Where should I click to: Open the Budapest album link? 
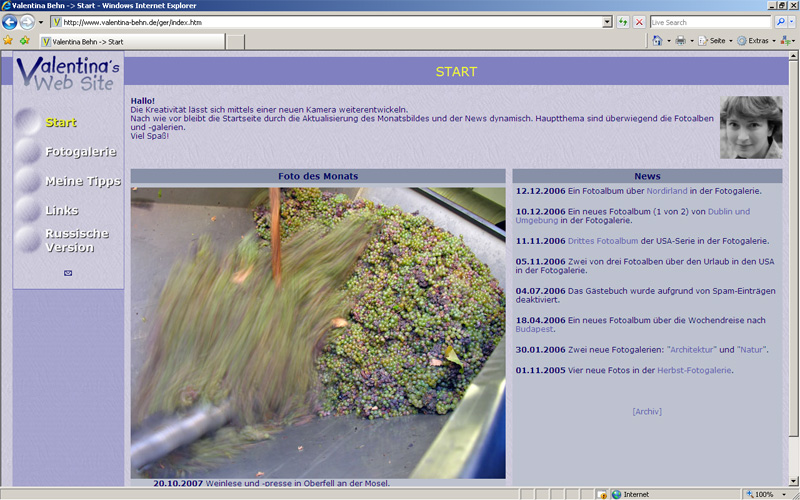point(534,329)
